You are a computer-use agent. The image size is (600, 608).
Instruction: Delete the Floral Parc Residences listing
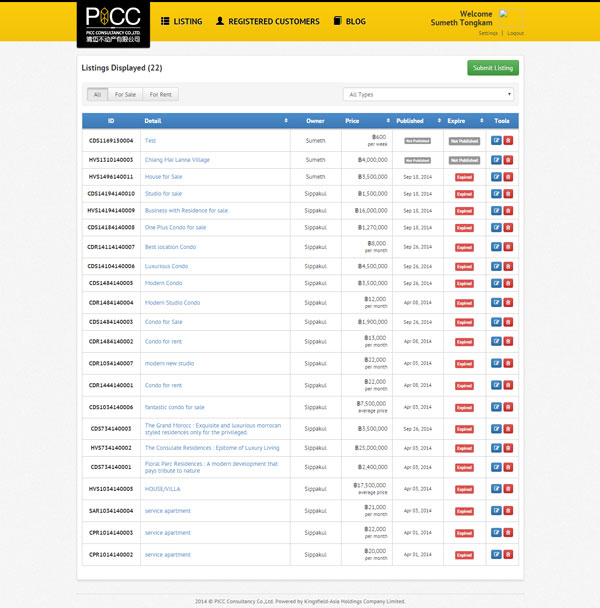(508, 467)
